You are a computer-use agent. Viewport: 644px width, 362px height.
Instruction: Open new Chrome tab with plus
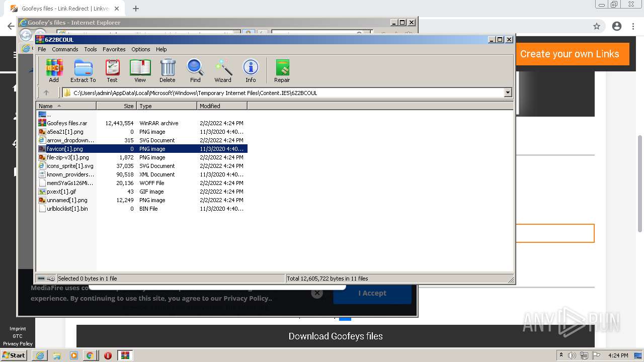point(135,9)
